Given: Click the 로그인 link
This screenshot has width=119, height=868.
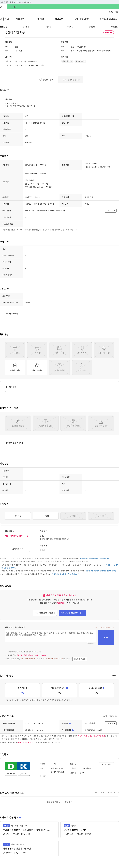Looking at the screenshot, I should [x=111, y=12].
